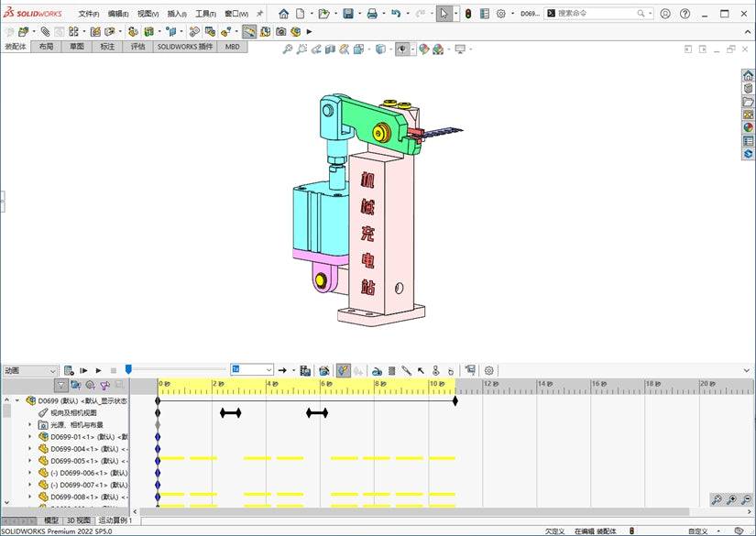
Task: Open the 工具(T) menu
Action: pyautogui.click(x=205, y=14)
